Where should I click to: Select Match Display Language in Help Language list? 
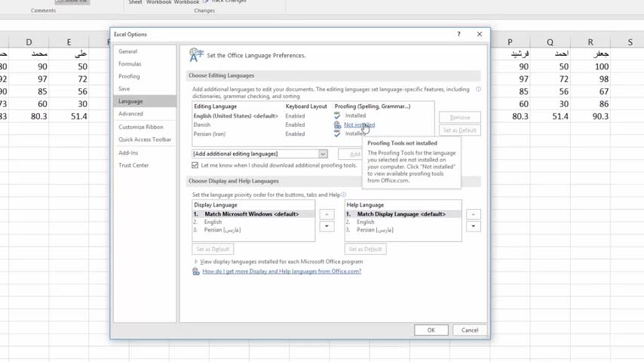[x=403, y=214]
